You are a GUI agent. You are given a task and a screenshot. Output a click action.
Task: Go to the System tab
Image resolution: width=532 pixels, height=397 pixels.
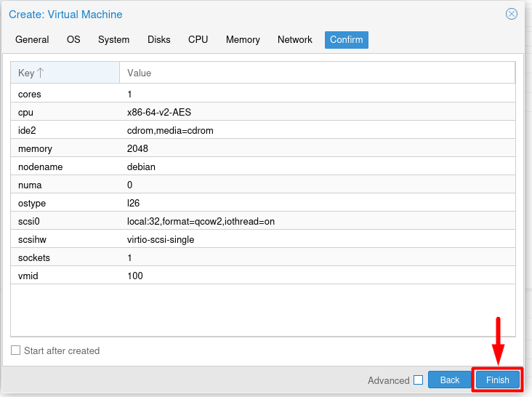[x=113, y=40]
